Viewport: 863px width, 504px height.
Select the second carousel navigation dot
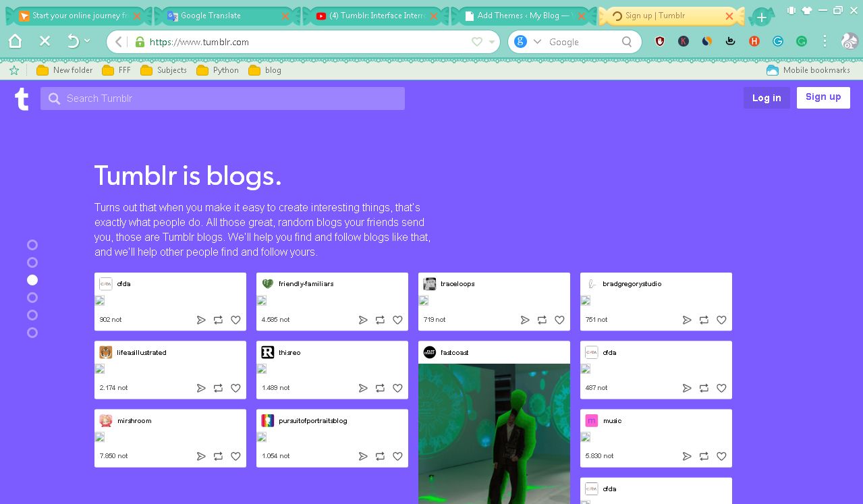click(32, 262)
